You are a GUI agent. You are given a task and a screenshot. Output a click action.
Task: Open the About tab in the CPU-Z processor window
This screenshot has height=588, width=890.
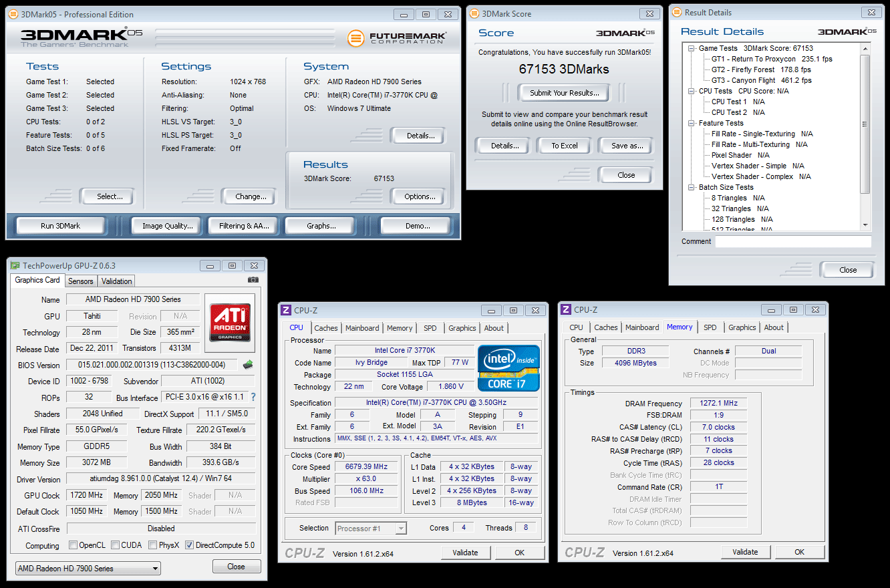click(494, 328)
